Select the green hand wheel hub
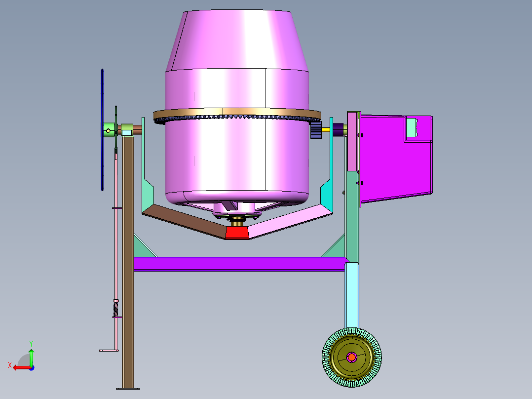 (109, 130)
